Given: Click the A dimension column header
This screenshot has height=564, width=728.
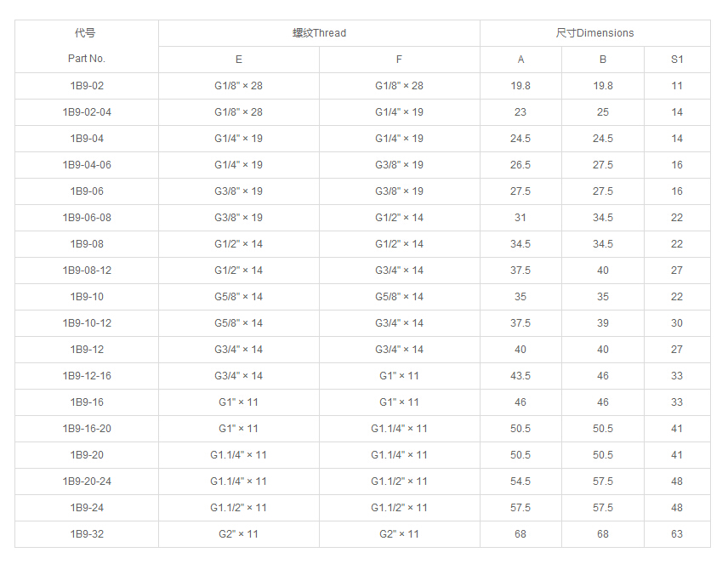Looking at the screenshot, I should 520,60.
